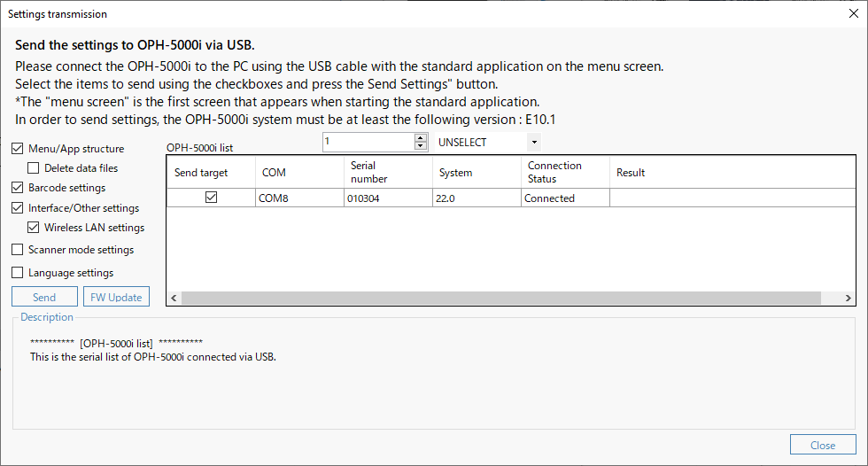Uncheck the Menu/App structure checkbox

click(18, 148)
